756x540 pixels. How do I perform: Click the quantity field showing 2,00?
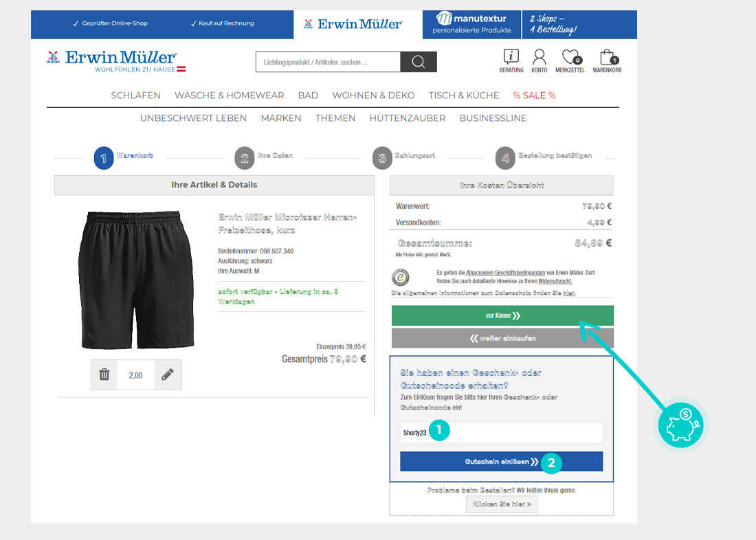(x=135, y=374)
